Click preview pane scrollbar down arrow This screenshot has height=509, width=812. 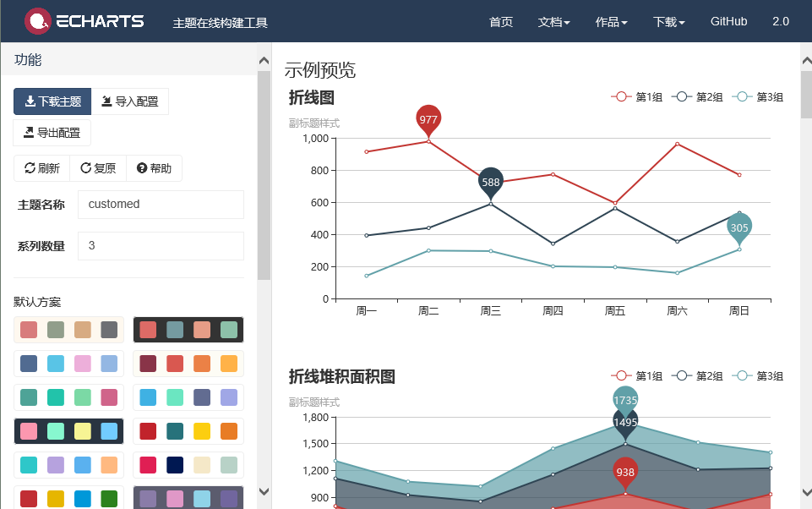click(806, 491)
